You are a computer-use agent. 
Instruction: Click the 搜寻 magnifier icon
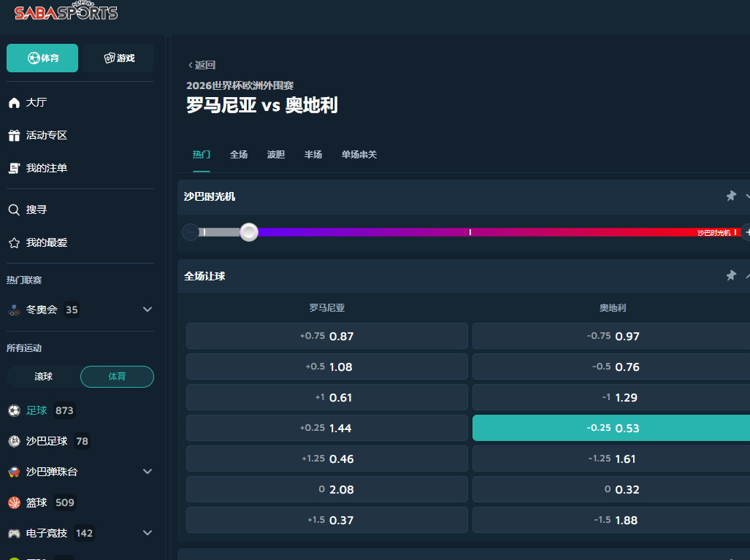point(14,210)
